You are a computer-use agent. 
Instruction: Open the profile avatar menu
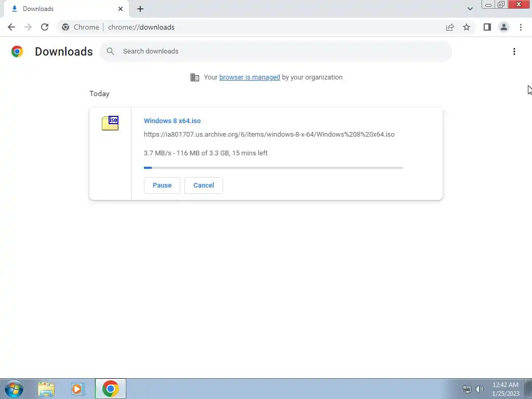[504, 27]
